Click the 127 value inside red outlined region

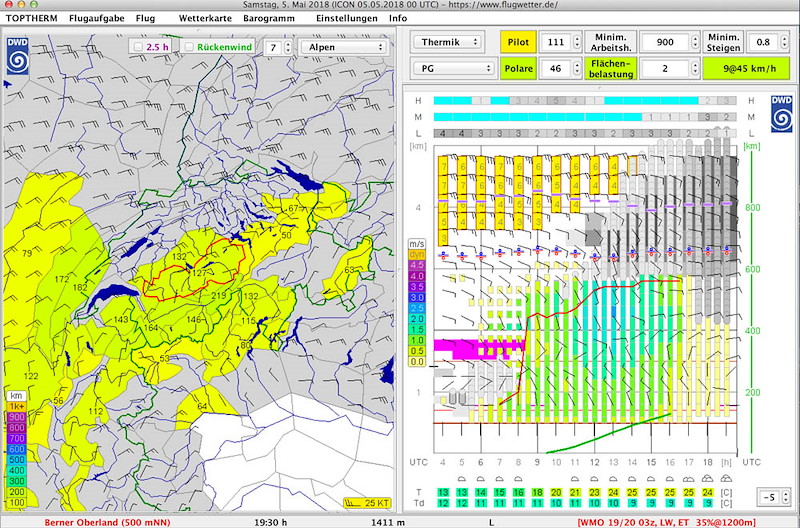[x=199, y=273]
